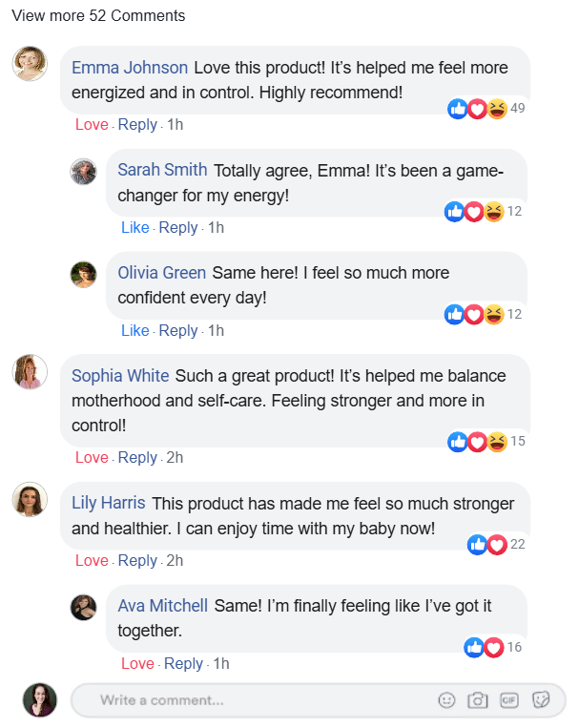
Task: Click reaction icons on Ava Mitchell's reply
Action: click(484, 648)
